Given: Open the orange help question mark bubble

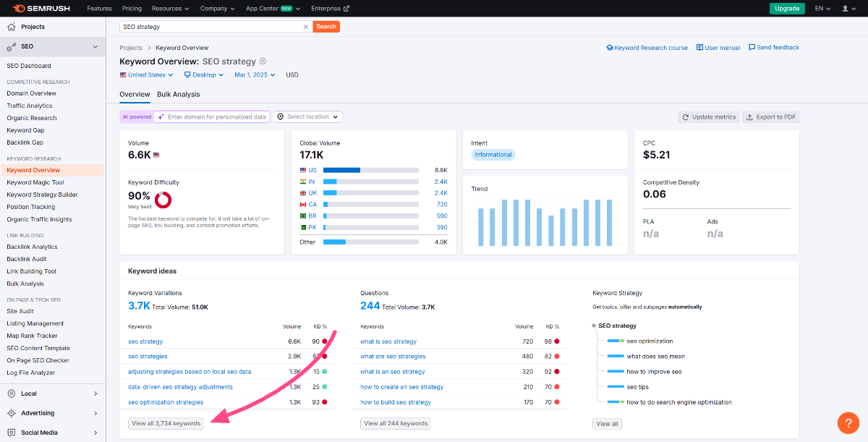Looking at the screenshot, I should coord(848,422).
